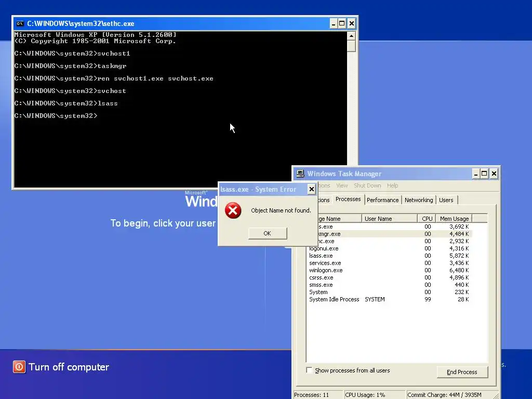Click the Turn off computer label
Viewport: 532px width, 399px height.
[x=69, y=367]
